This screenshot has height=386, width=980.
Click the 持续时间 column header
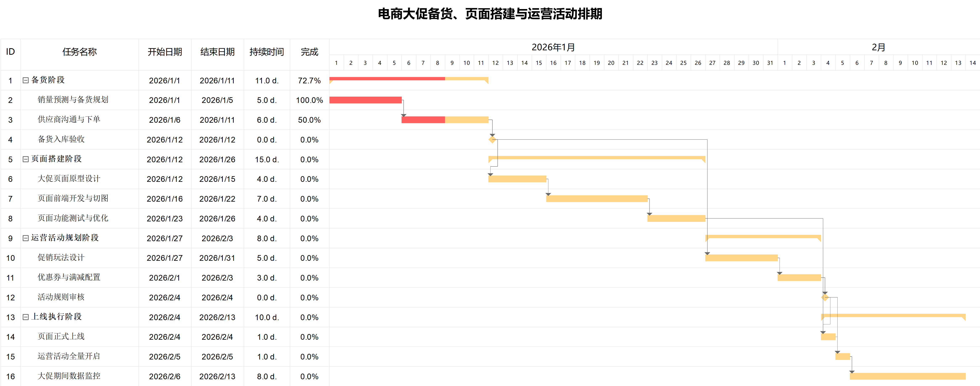[x=267, y=52]
